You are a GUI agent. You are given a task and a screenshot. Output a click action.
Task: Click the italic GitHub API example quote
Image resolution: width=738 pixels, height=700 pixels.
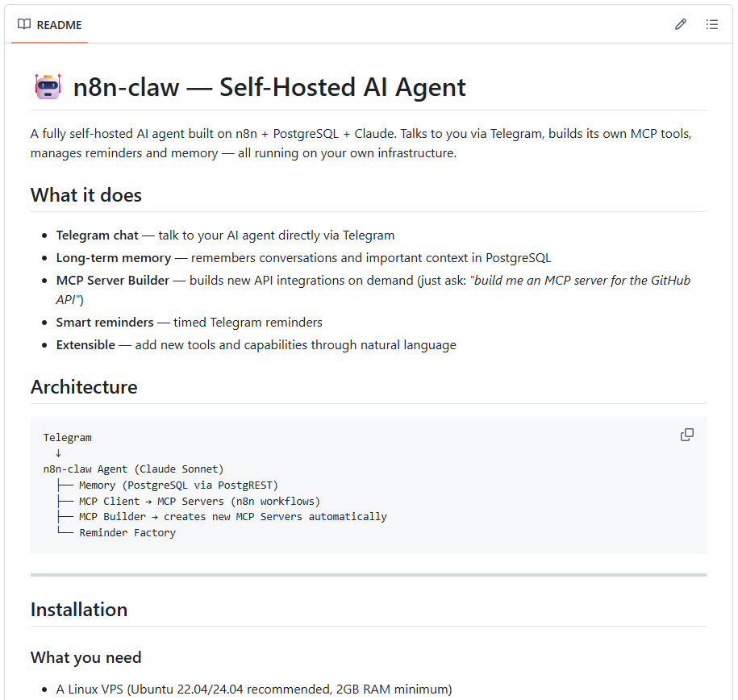click(x=582, y=281)
